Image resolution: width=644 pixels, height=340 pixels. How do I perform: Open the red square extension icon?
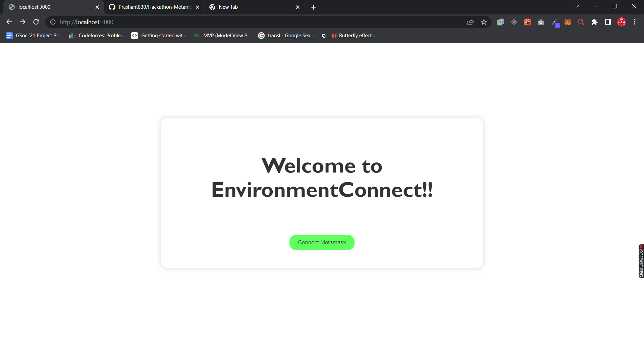point(527,22)
